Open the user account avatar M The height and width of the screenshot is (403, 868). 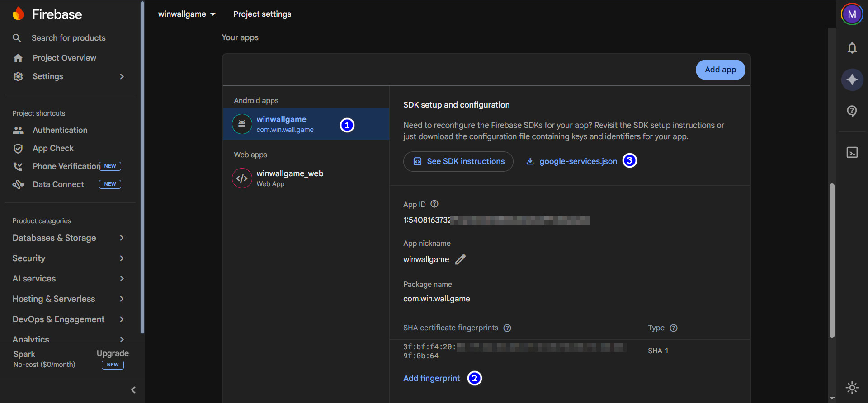pyautogui.click(x=852, y=14)
